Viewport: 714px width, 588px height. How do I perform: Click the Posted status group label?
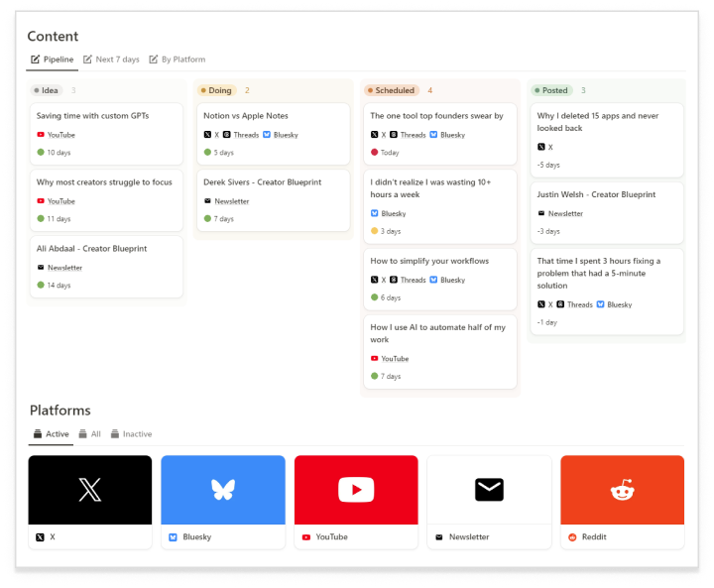[551, 90]
